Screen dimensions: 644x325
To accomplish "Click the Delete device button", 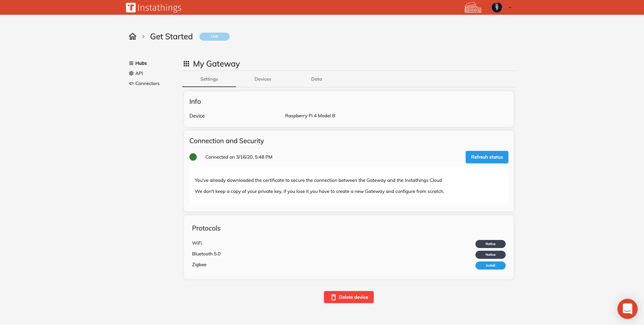I will point(349,297).
